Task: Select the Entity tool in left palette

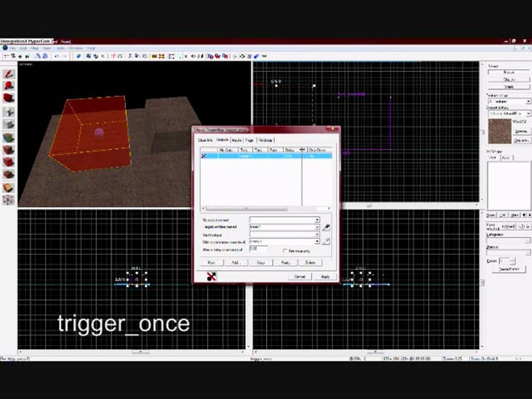Action: [8, 111]
